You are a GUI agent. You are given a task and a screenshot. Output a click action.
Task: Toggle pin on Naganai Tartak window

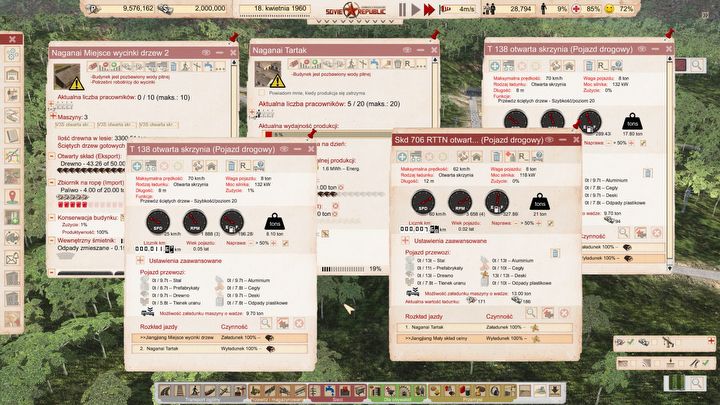coord(434,34)
